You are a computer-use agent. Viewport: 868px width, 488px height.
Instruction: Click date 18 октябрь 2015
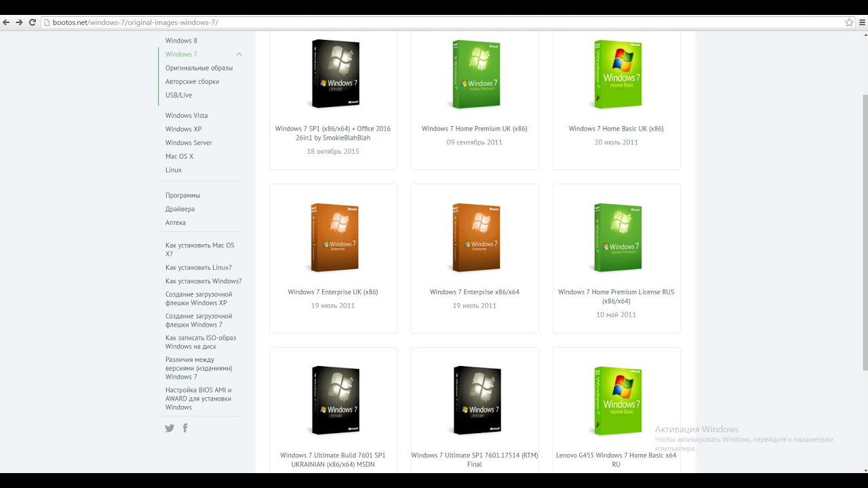[x=333, y=151]
